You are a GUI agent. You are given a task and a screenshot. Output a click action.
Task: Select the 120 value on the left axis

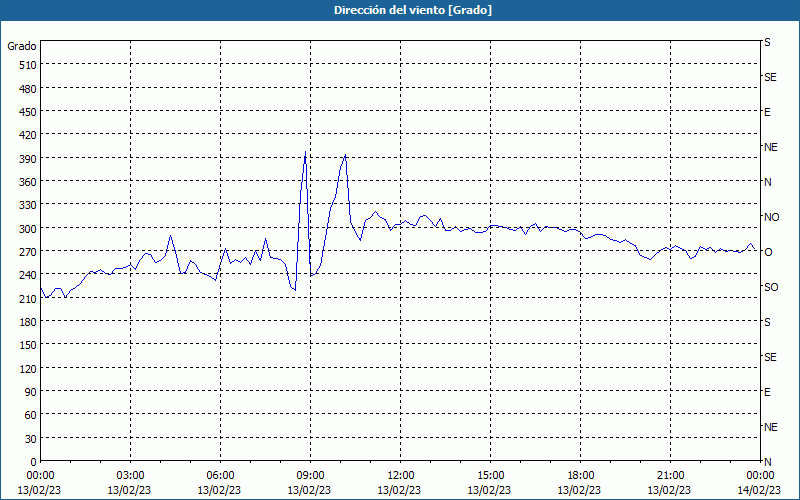(28, 368)
